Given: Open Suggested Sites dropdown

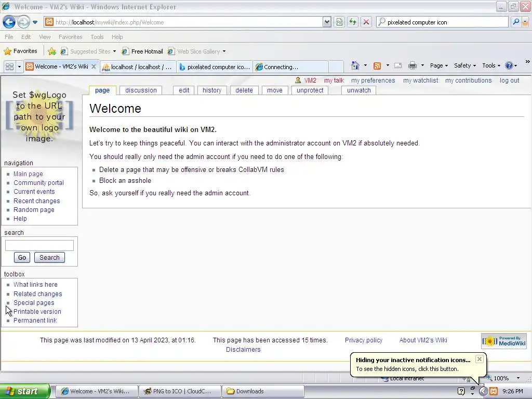Looking at the screenshot, I should 88,51.
